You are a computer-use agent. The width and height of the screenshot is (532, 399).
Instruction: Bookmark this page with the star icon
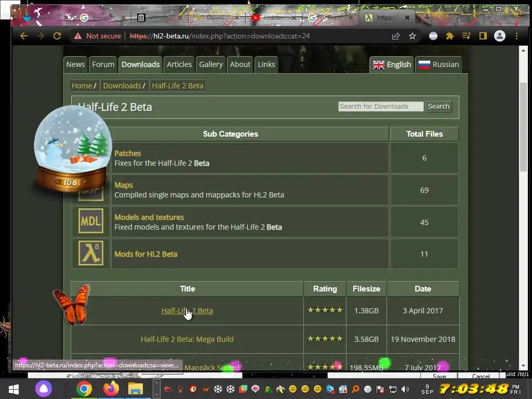point(412,36)
